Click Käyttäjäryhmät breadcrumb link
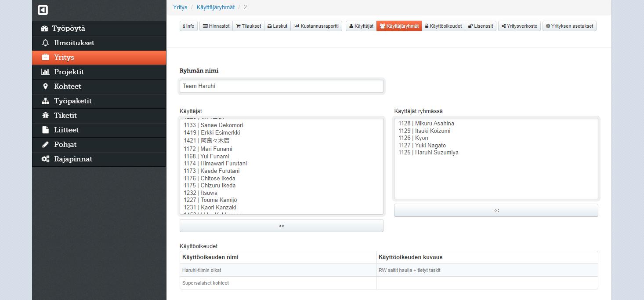This screenshot has width=644, height=300. coord(215,7)
